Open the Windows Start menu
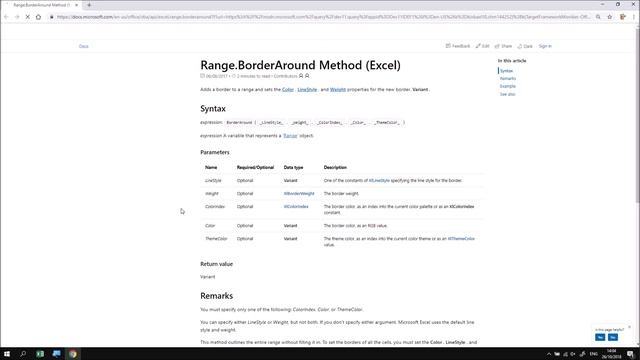This screenshot has width=640, height=360. (x=7, y=354)
